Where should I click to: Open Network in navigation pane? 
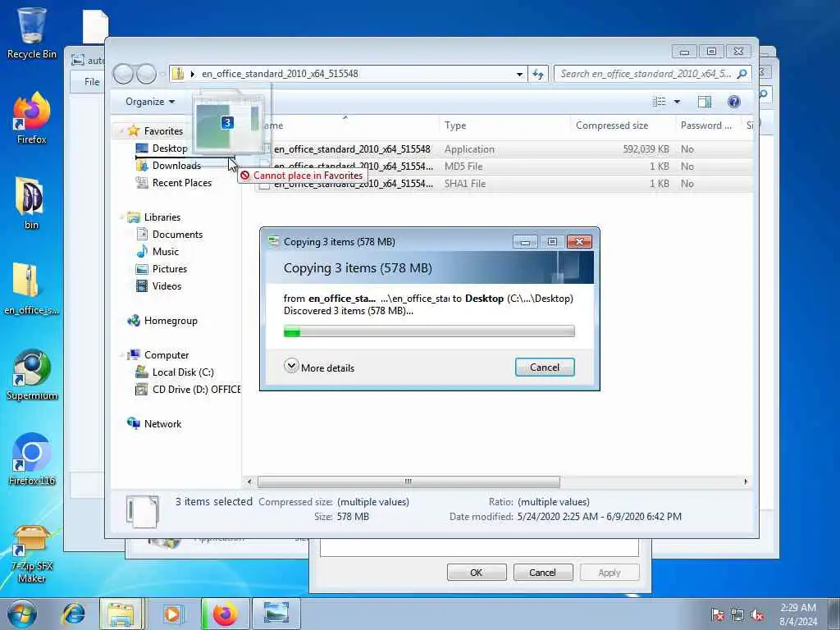click(x=154, y=423)
